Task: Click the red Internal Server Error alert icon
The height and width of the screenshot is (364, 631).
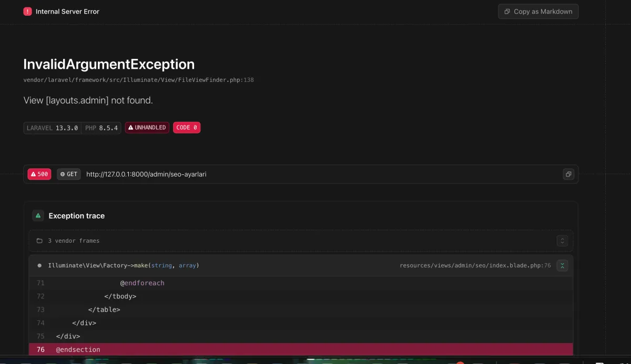Action: 28,12
